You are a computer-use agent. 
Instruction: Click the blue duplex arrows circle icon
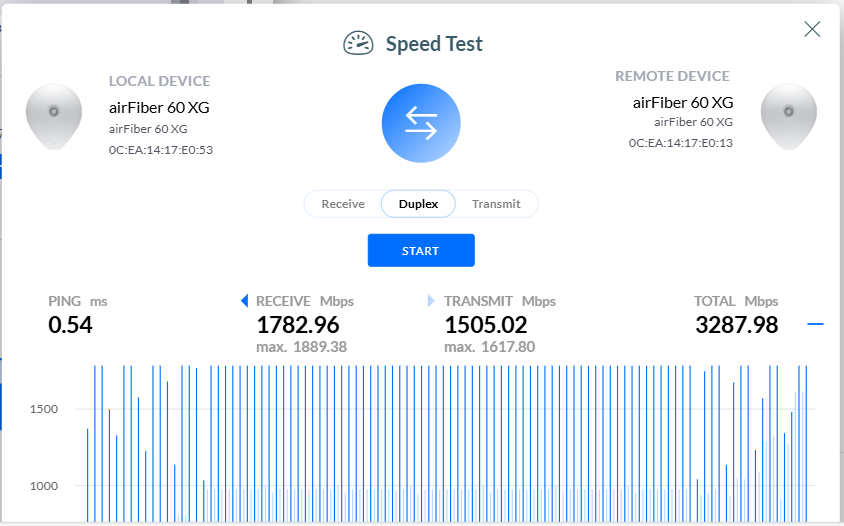point(421,123)
